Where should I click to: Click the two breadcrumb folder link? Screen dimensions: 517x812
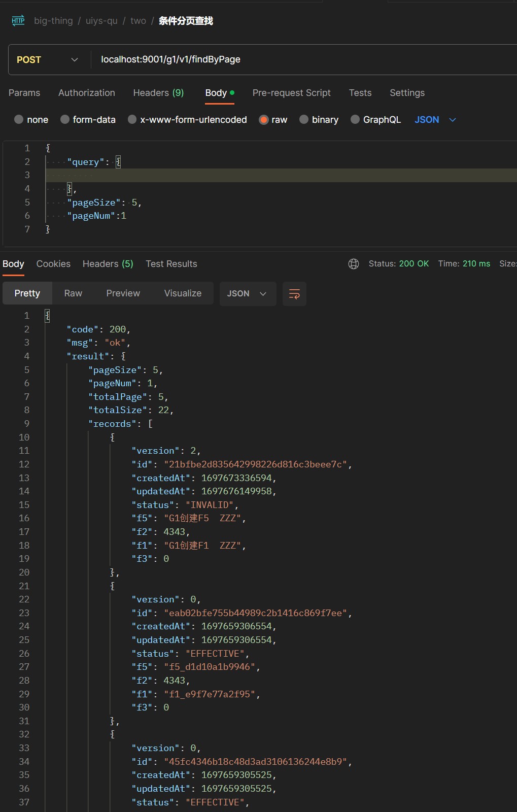(138, 21)
